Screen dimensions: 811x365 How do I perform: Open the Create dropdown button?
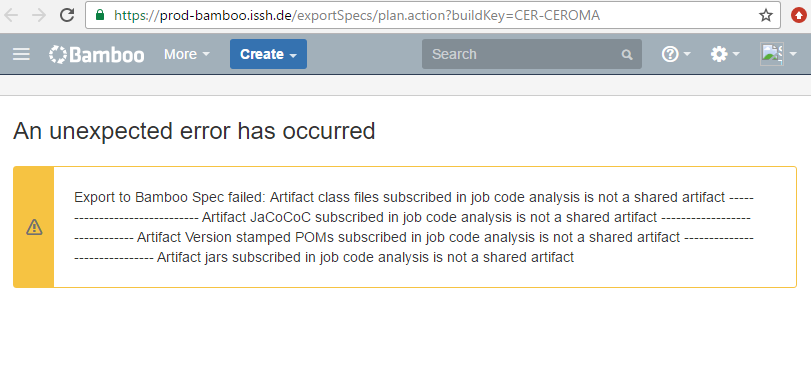point(268,54)
